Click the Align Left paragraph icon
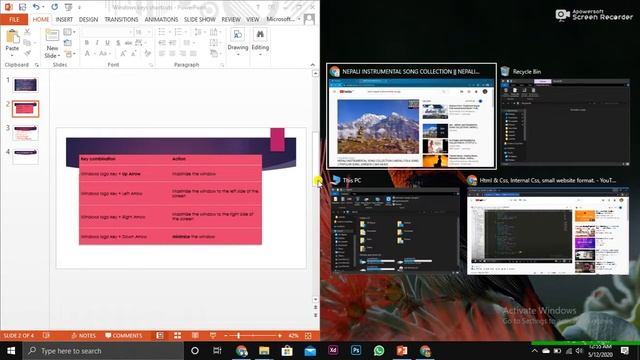Image resolution: width=640 pixels, height=360 pixels. (162, 53)
